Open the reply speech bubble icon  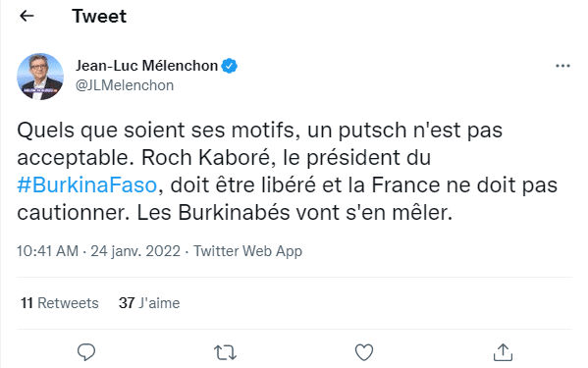pos(86,352)
